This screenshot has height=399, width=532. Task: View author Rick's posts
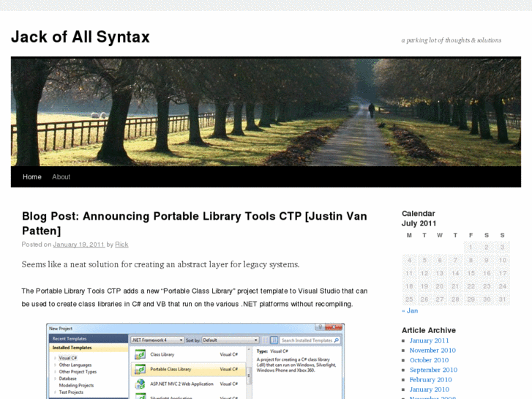pyautogui.click(x=121, y=245)
